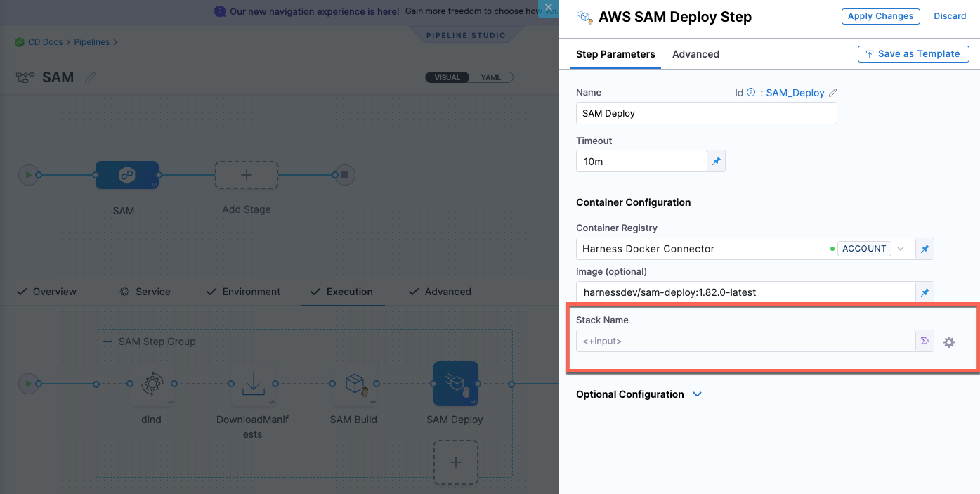
Task: Edit step Id with pencil icon
Action: (x=833, y=93)
